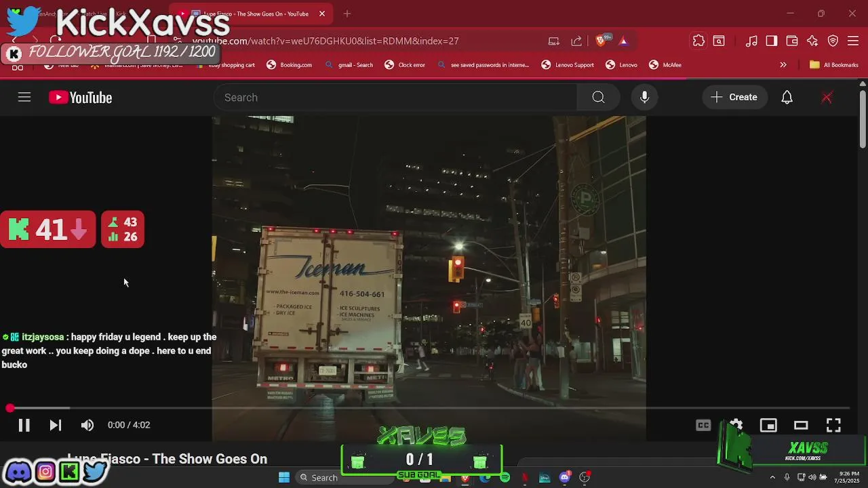Open the Brave Rewards triangle icon
This screenshot has width=868, height=488.
[623, 41]
